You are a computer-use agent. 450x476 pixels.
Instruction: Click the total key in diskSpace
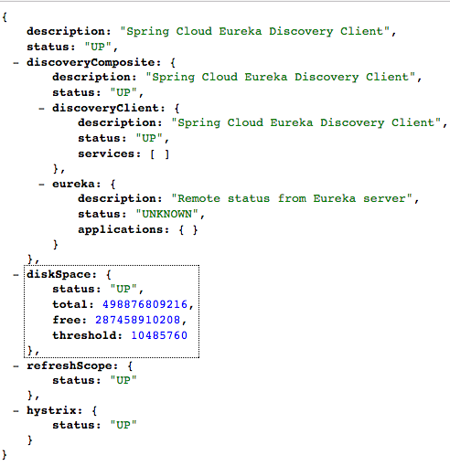point(70,304)
